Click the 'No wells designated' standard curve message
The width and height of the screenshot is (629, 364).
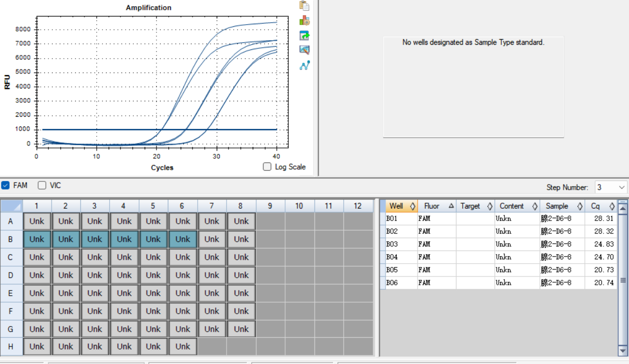tap(473, 43)
